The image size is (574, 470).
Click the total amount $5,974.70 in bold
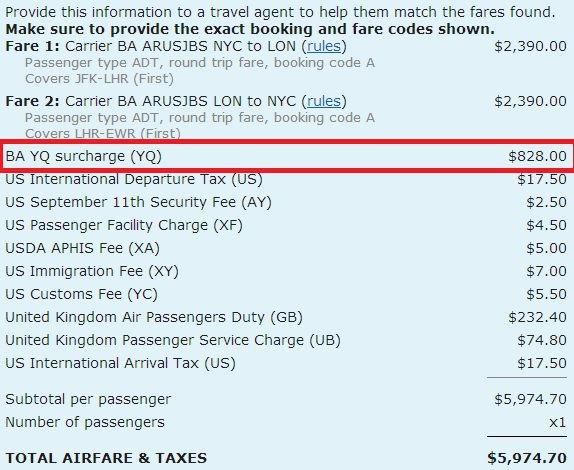tap(527, 458)
